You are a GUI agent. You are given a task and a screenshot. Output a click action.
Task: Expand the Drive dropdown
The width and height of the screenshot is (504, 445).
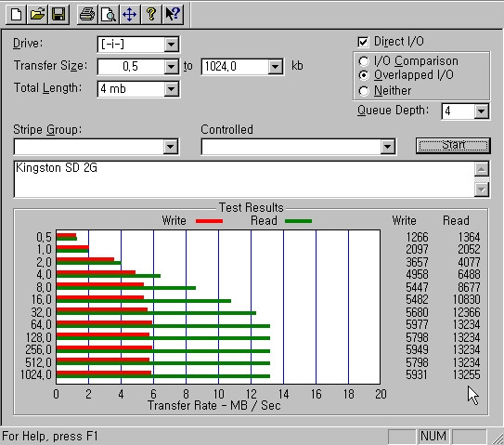pos(172,45)
